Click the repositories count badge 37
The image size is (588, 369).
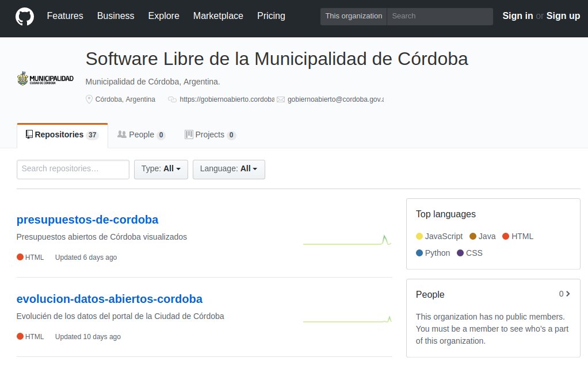coord(92,135)
